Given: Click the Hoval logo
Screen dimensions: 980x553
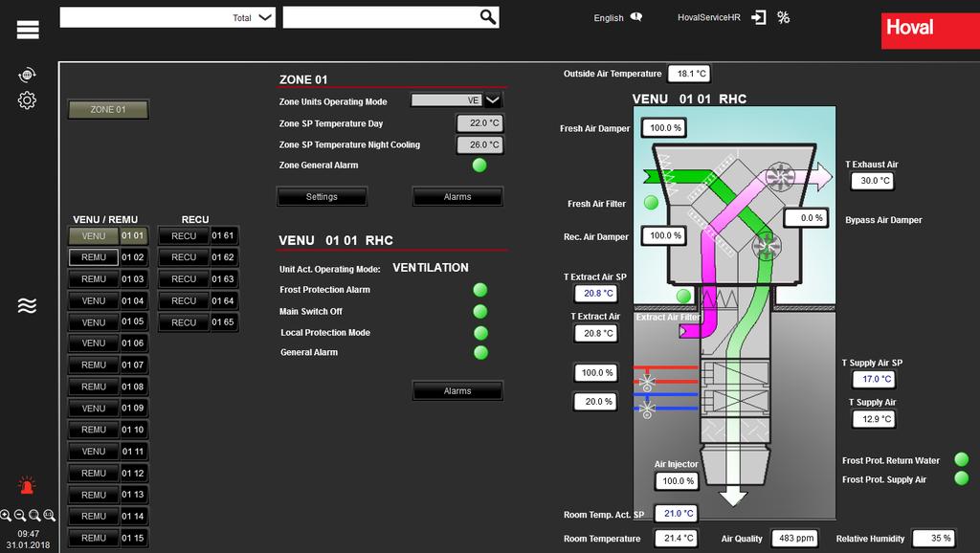Looking at the screenshot, I should [x=930, y=32].
